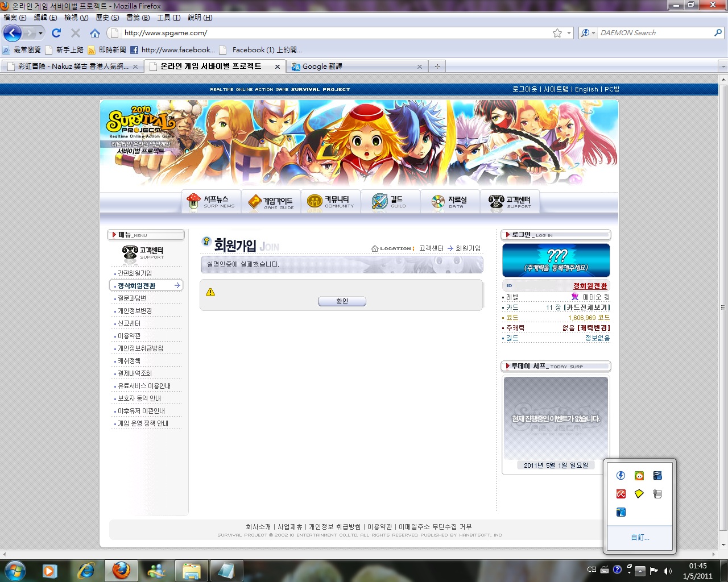
Task: Click the PC방 link in header
Action: (x=612, y=89)
